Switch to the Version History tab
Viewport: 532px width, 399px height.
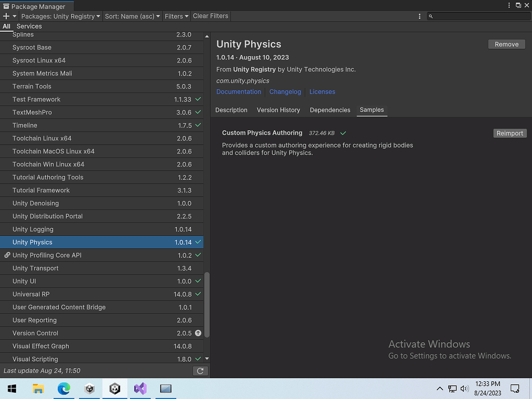click(x=278, y=110)
